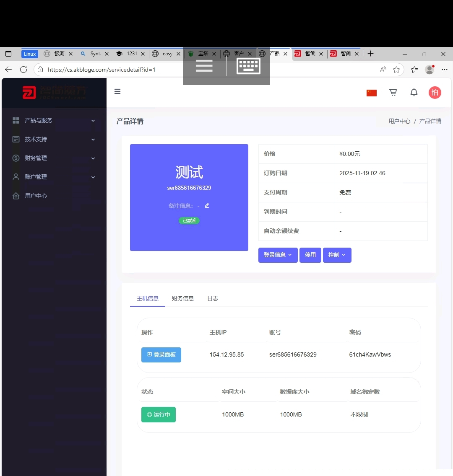Click the notification bell icon

pyautogui.click(x=414, y=92)
